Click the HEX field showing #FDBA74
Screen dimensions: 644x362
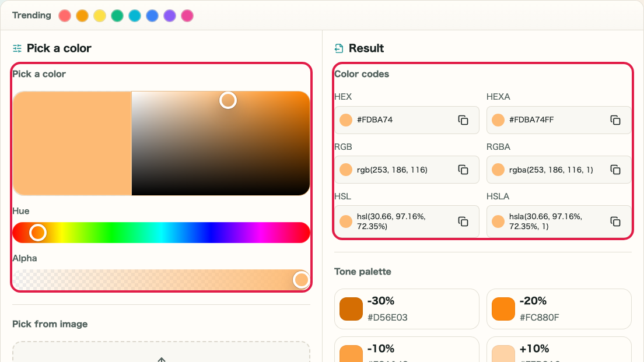[x=407, y=120]
